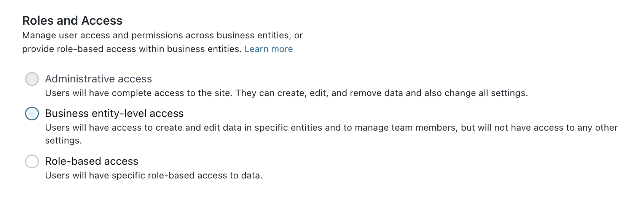Click "Users will have specific role-based access" sentence
The width and height of the screenshot is (644, 202).
coord(154,175)
